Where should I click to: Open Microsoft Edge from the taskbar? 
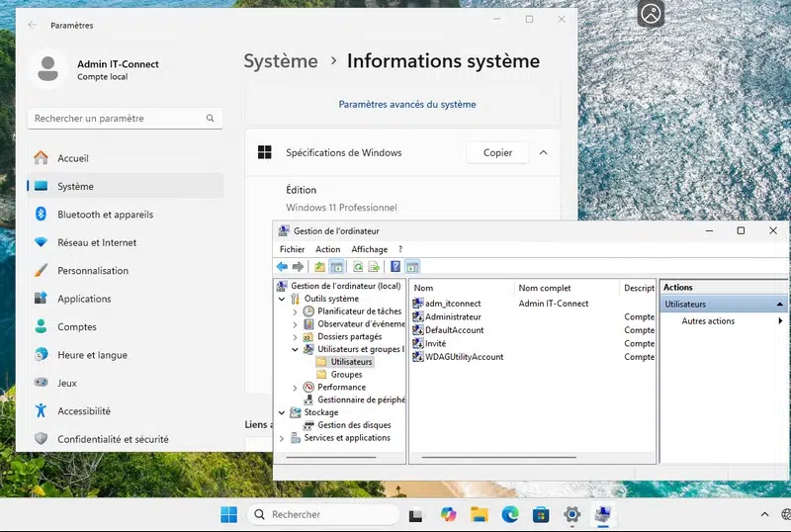510,514
